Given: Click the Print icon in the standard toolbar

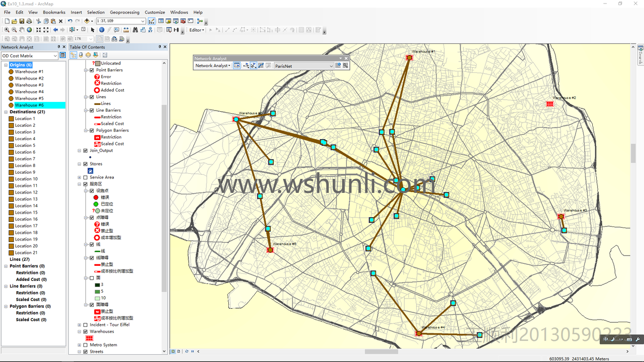Looking at the screenshot, I should tap(29, 21).
